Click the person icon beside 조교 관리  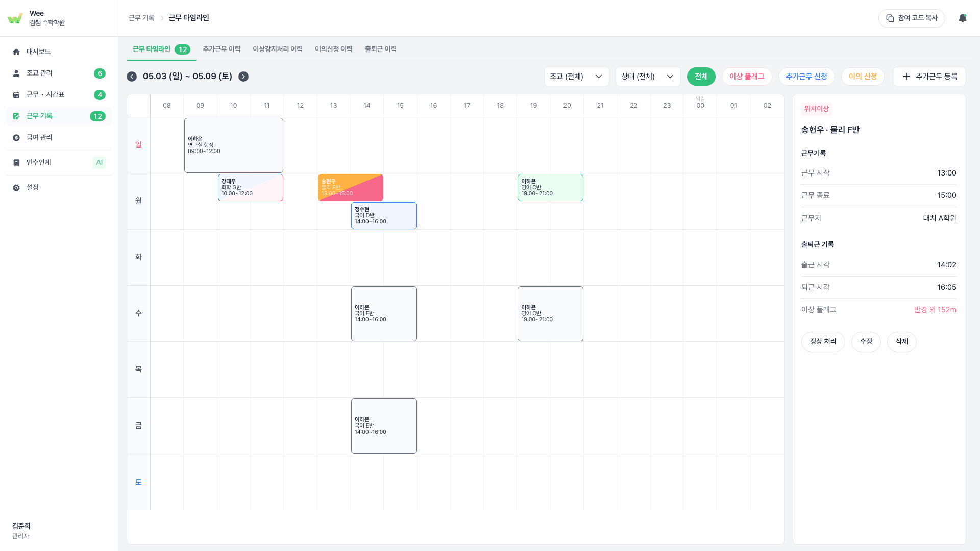[x=16, y=73]
